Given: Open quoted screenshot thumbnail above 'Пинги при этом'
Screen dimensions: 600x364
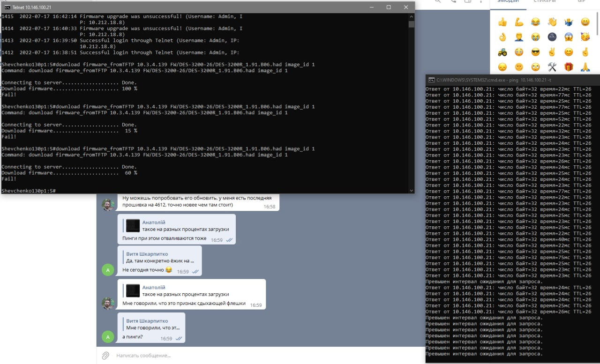Looking at the screenshot, I should pos(133,225).
